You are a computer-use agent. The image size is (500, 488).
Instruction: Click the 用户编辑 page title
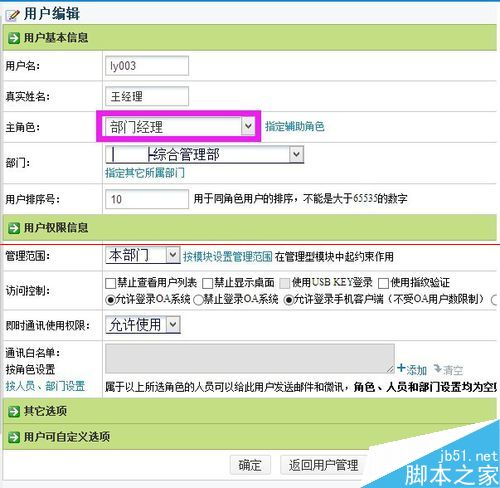pos(52,14)
